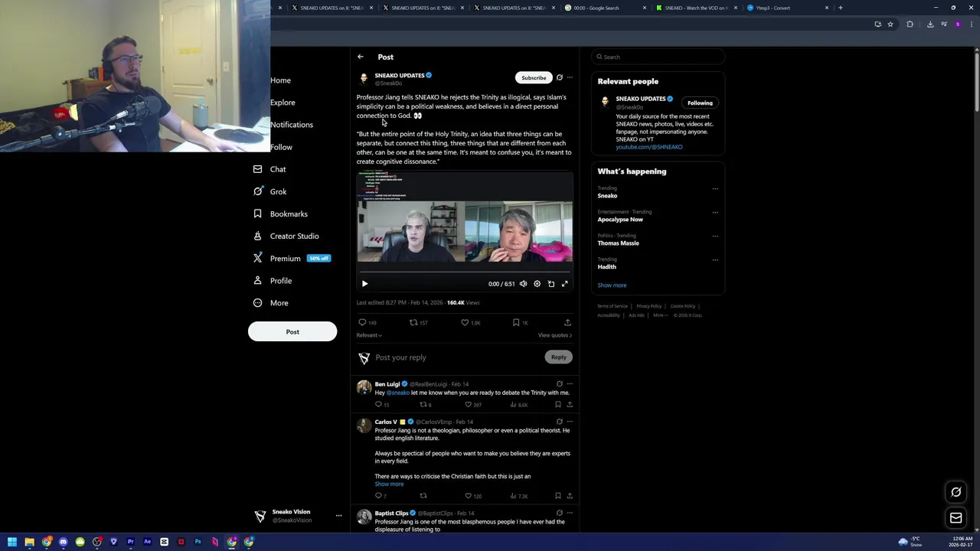980x551 pixels.
Task: Open the Profile page
Action: pos(273,281)
